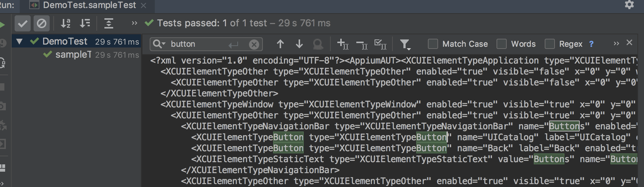Viewport: 644px width, 187px height.
Task: Collapse the DemoTest tree node
Action: click(19, 41)
